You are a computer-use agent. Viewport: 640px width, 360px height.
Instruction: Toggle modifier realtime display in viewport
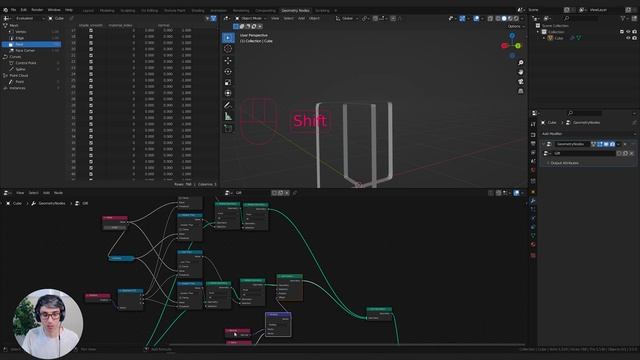(606, 144)
